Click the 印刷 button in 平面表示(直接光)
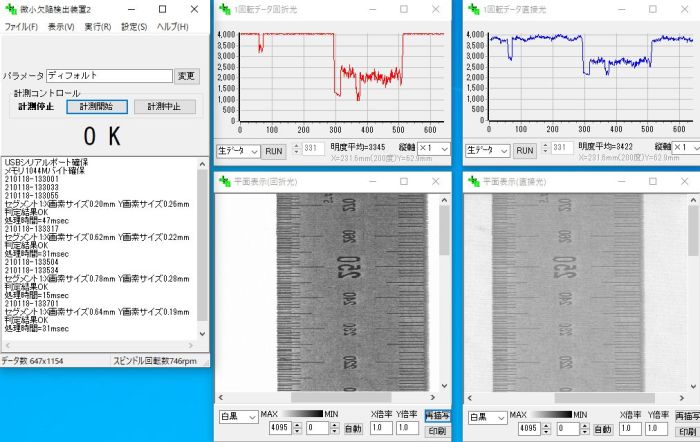The height and width of the screenshot is (442, 700). pos(686,431)
